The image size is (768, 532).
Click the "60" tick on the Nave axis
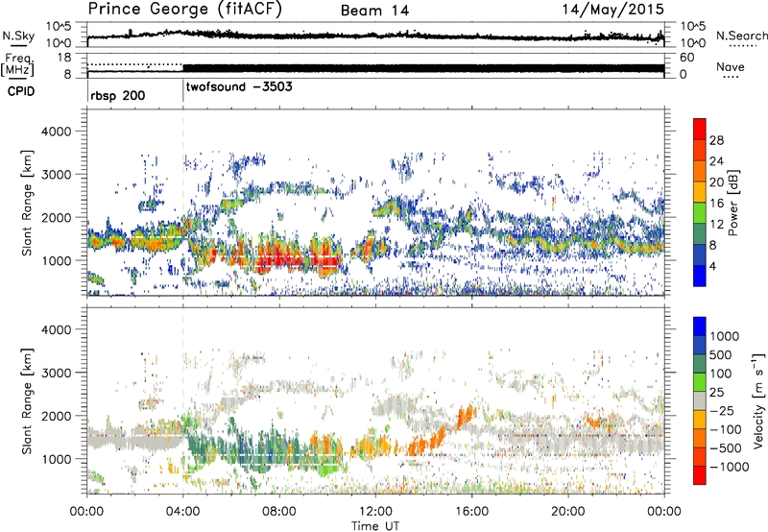pyautogui.click(x=686, y=58)
